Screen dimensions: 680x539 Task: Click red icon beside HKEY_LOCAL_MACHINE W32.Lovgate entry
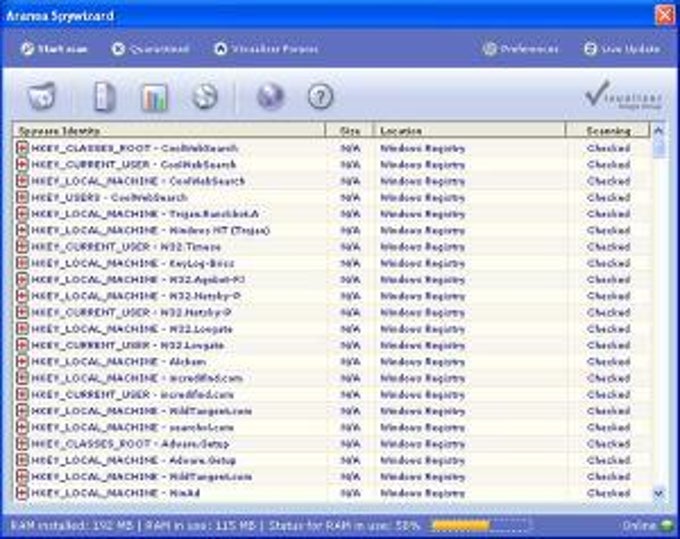coord(22,329)
